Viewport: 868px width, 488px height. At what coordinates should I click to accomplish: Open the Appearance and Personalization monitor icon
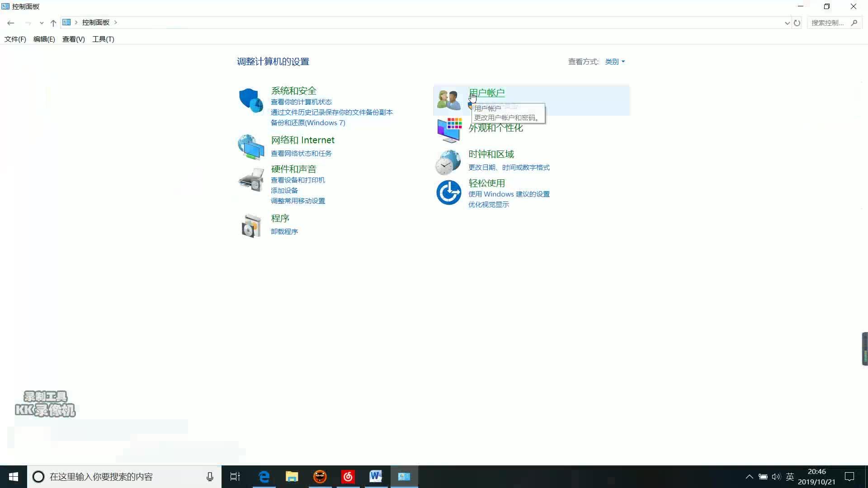tap(449, 130)
